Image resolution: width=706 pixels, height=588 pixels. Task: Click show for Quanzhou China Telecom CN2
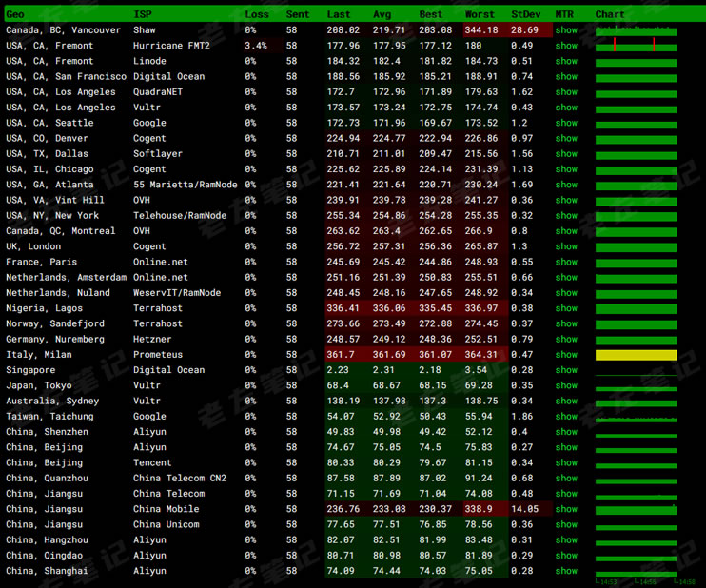566,479
